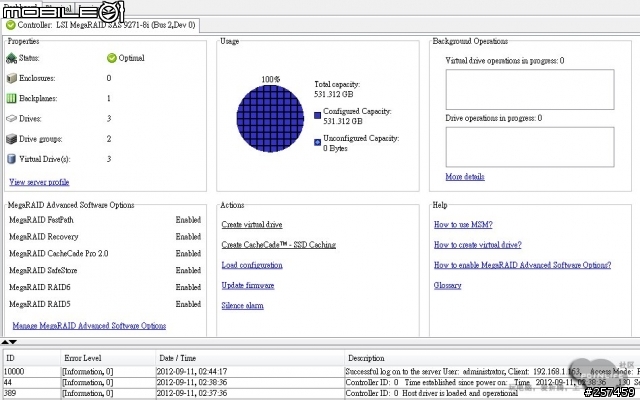Click the green controller status icon on tab
Viewport: 640px width, 400px height.
click(11, 25)
